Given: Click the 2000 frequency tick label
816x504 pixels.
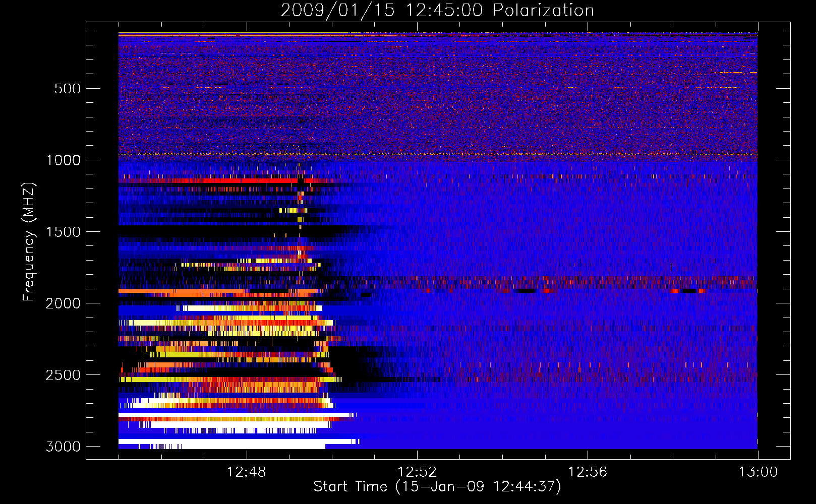Looking at the screenshot, I should coord(63,303).
